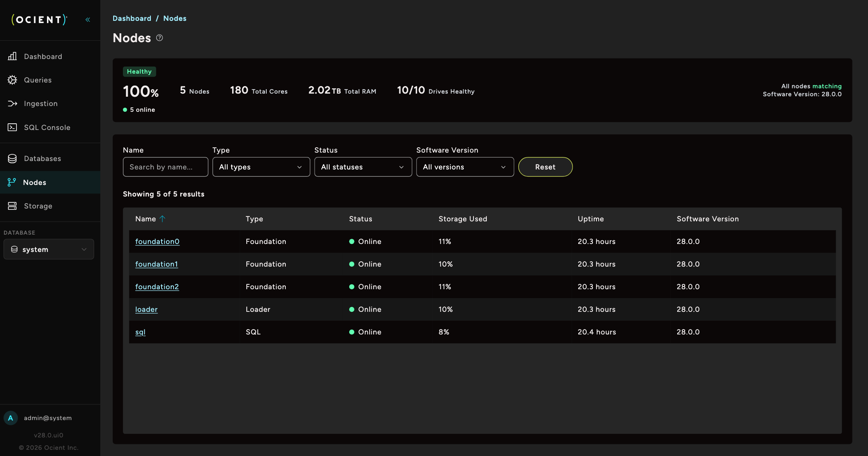The width and height of the screenshot is (868, 456).
Task: Focus the Search by name field
Action: pos(166,167)
